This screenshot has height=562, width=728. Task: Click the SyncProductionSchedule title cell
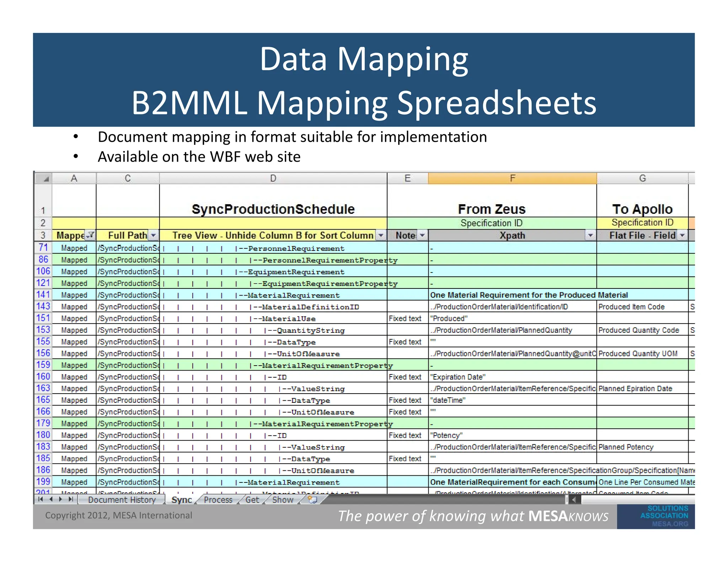(x=273, y=200)
